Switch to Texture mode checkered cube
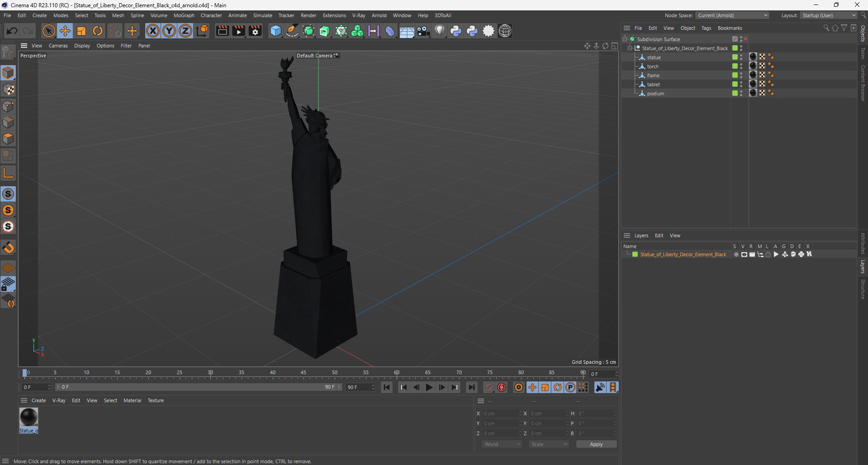Screen dimensions: 868x465 [x=8, y=89]
